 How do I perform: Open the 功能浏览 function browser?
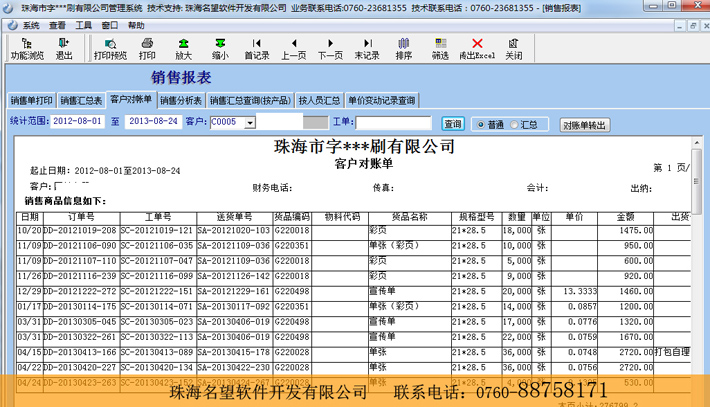(x=27, y=49)
